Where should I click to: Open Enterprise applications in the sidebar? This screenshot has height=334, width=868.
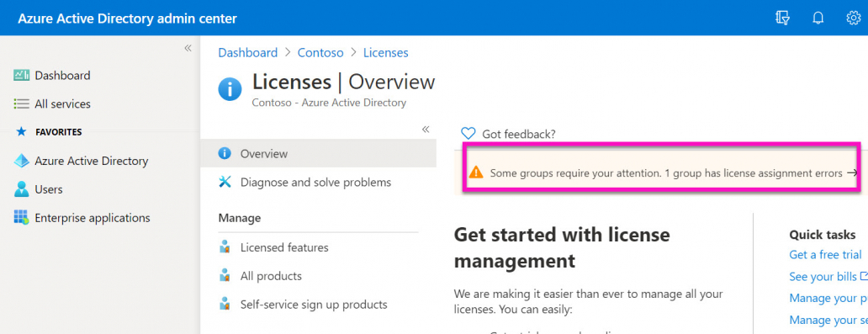tap(93, 218)
